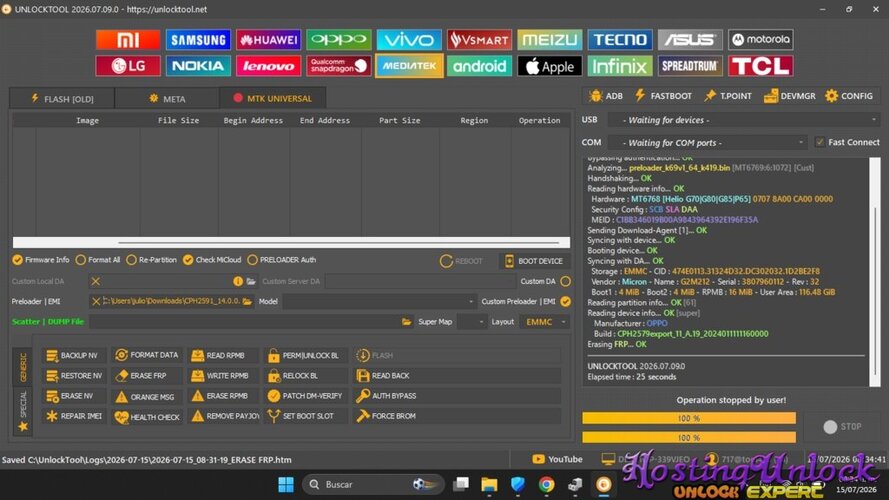Toggle Custom Preloader | EMI option
889x500 pixels.
565,301
